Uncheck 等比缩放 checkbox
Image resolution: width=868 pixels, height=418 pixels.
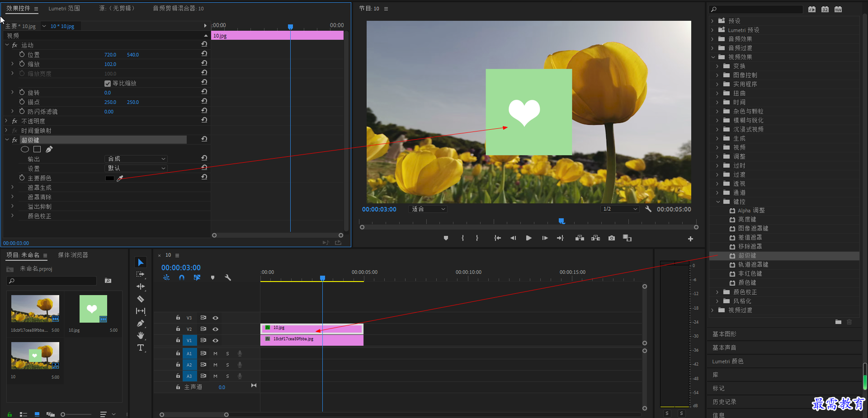point(108,84)
